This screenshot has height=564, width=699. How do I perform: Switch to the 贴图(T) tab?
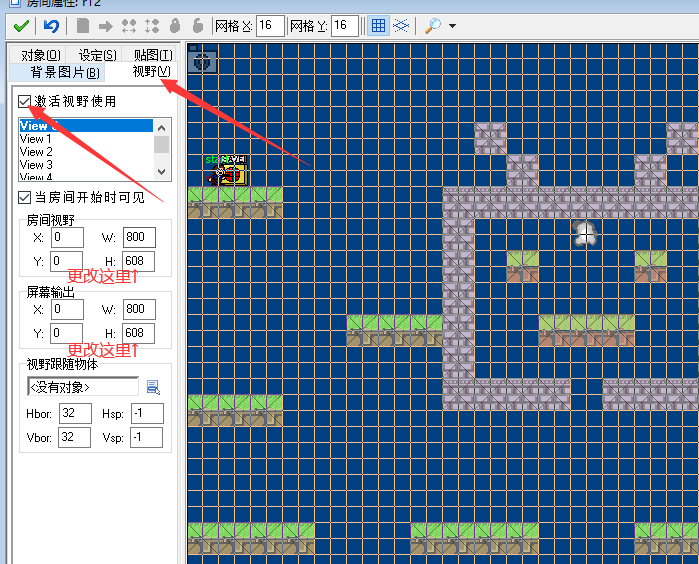pos(153,55)
